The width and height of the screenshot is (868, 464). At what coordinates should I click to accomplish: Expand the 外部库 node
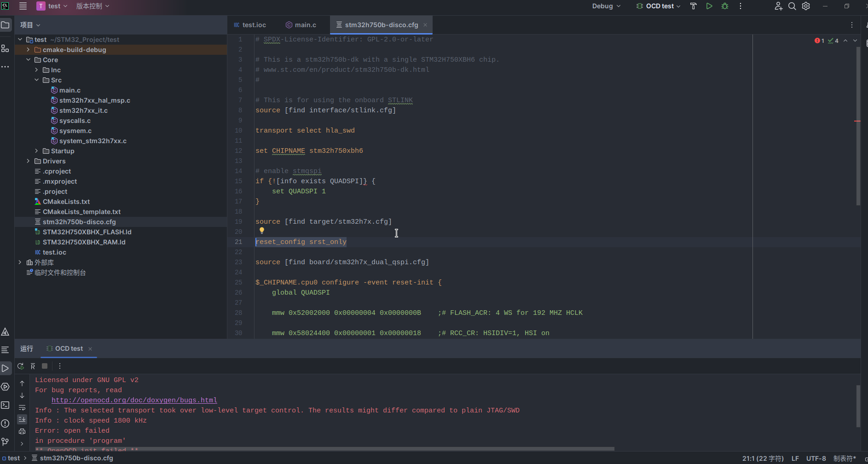point(20,262)
